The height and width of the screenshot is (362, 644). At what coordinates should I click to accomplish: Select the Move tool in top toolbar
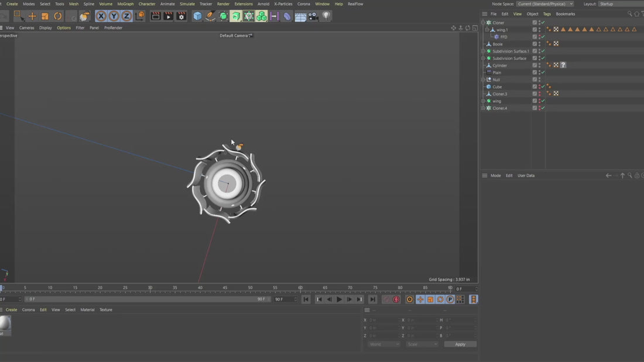tap(32, 16)
